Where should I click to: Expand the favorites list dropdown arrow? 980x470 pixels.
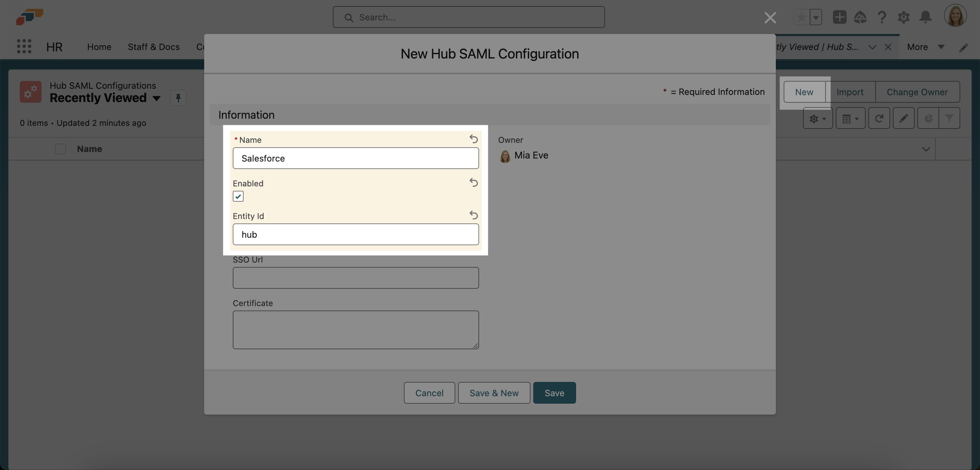click(x=816, y=17)
